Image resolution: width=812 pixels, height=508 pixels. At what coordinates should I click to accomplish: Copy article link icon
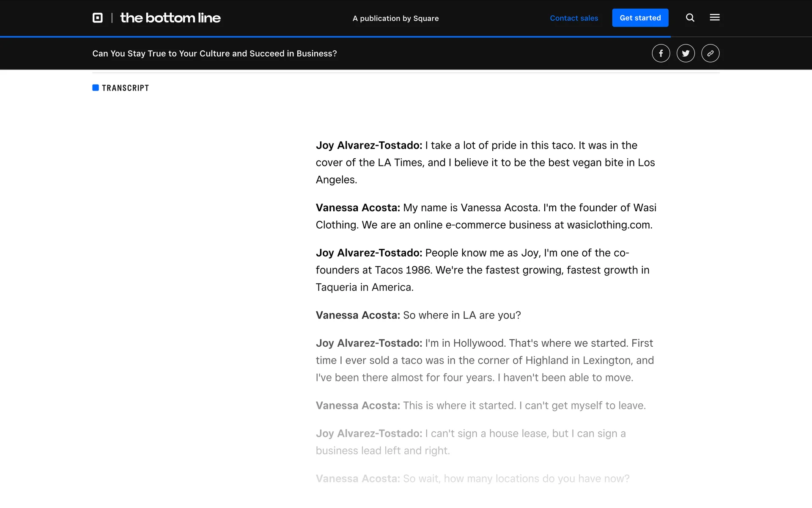click(710, 53)
